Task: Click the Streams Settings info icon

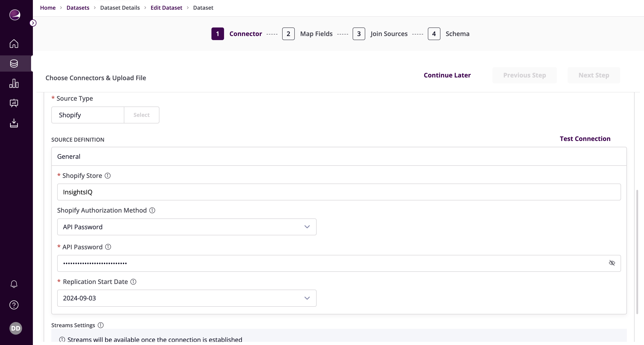Action: point(101,325)
